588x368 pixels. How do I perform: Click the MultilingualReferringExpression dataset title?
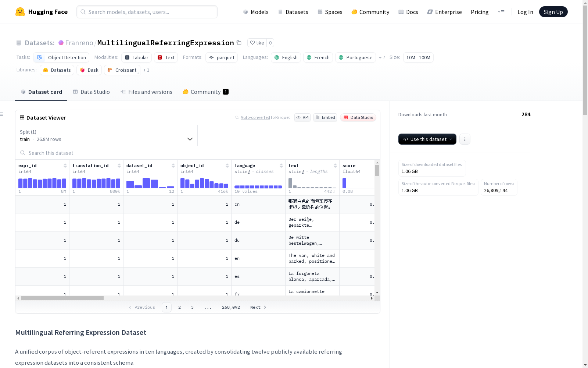pos(165,43)
